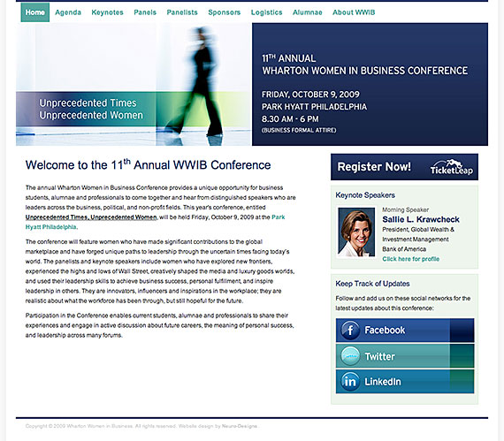
Task: Click the 'Unprecedented Times' banner slogan
Action: point(88,103)
